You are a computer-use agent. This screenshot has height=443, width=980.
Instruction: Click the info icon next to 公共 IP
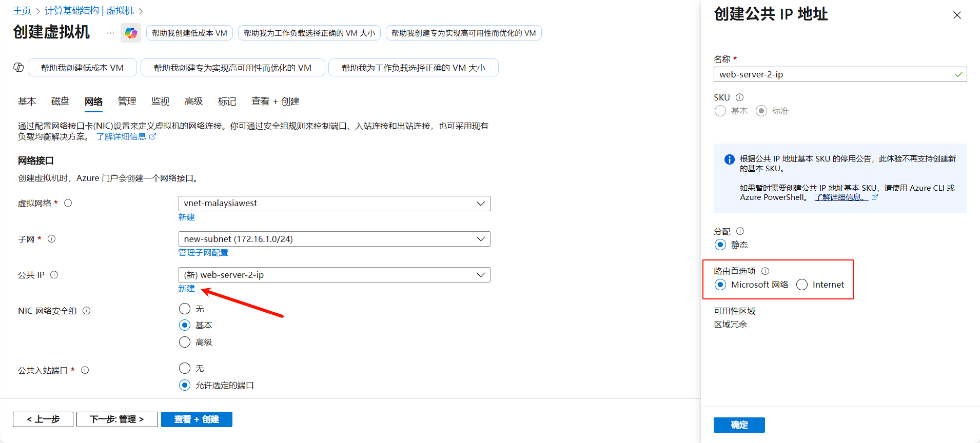point(54,275)
